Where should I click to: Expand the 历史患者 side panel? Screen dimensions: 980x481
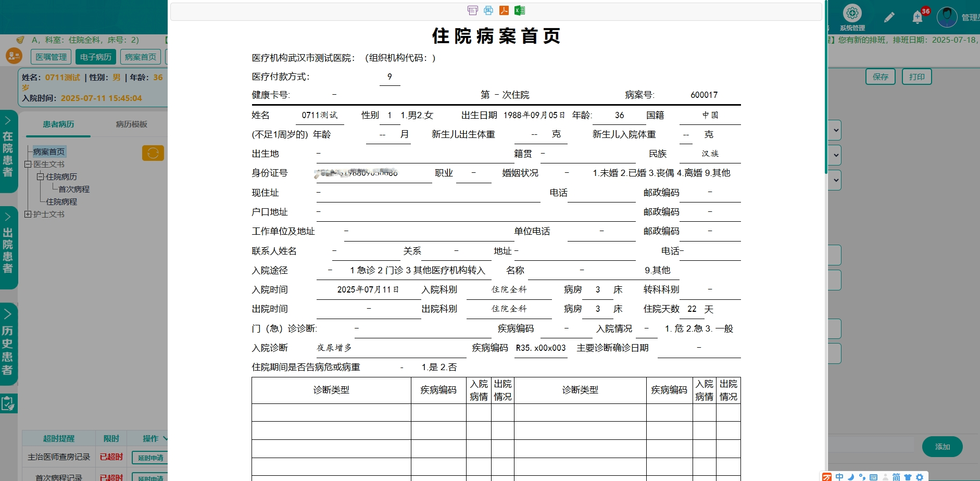tap(8, 344)
